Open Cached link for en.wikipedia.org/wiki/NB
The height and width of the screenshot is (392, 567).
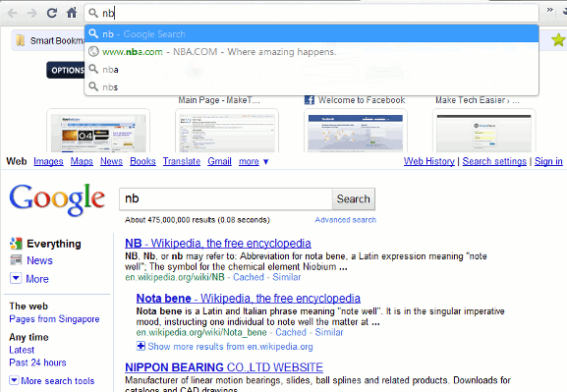[249, 277]
